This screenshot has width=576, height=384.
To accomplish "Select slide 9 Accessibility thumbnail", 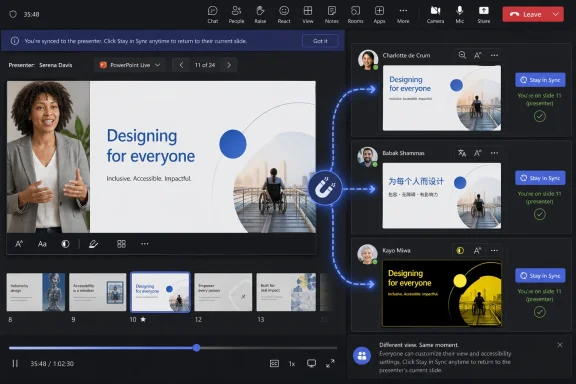I will click(x=98, y=292).
